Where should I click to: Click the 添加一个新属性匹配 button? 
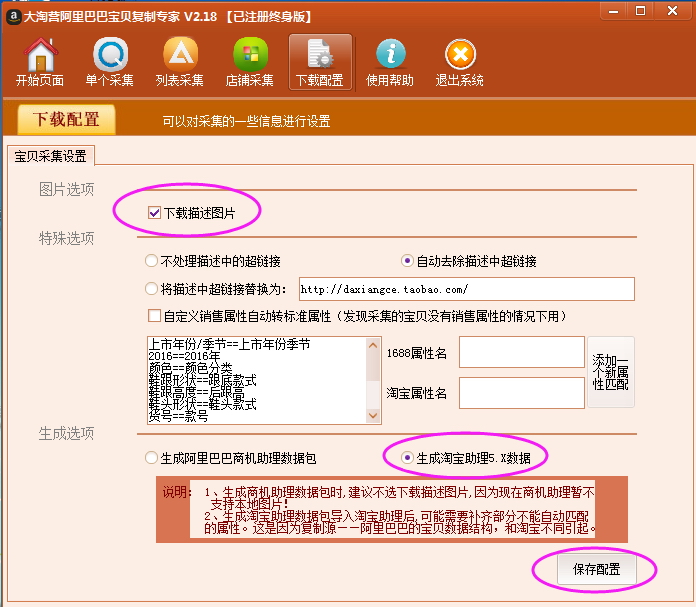coord(611,372)
